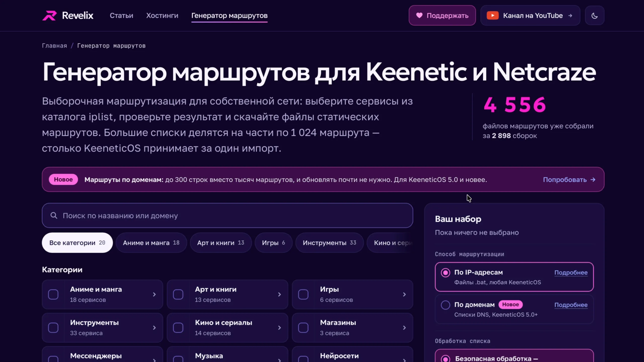Click the Обработка списка label
The image size is (644, 362).
pyautogui.click(x=462, y=341)
